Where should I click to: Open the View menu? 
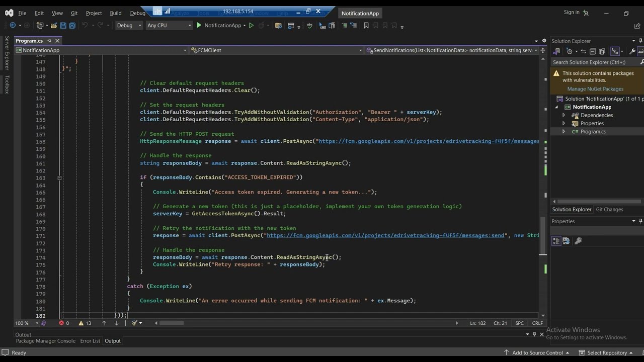point(57,13)
